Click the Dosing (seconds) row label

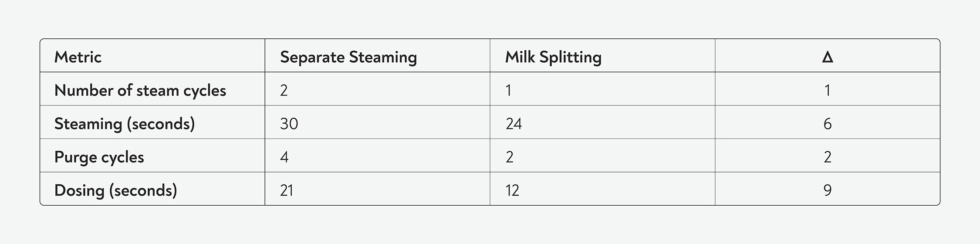coord(116,190)
